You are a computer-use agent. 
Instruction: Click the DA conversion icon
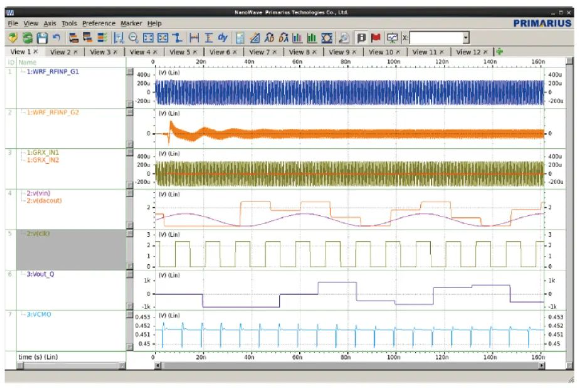tap(283, 37)
